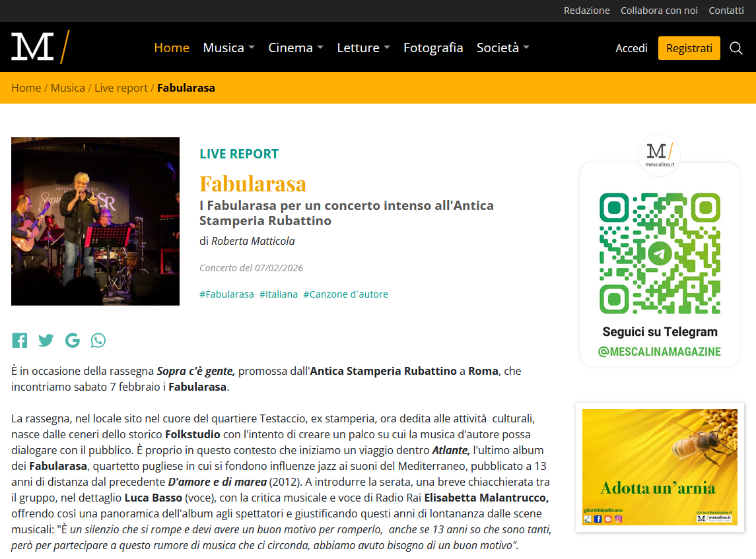
Task: Expand the Musica dropdown menu
Action: click(x=228, y=48)
